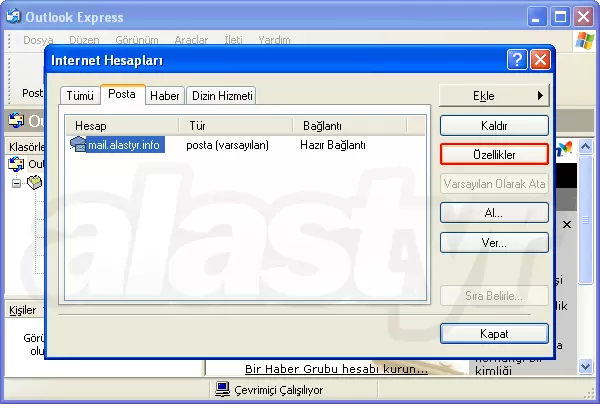The width and height of the screenshot is (600, 417).
Task: Open the Araçlar menu in Outlook Express
Action: (x=191, y=40)
